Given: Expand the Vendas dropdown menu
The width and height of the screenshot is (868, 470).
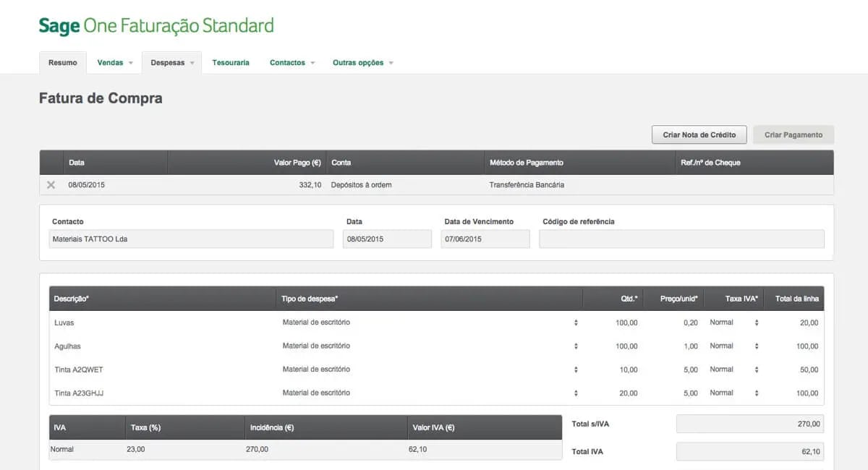Looking at the screenshot, I should (x=114, y=63).
